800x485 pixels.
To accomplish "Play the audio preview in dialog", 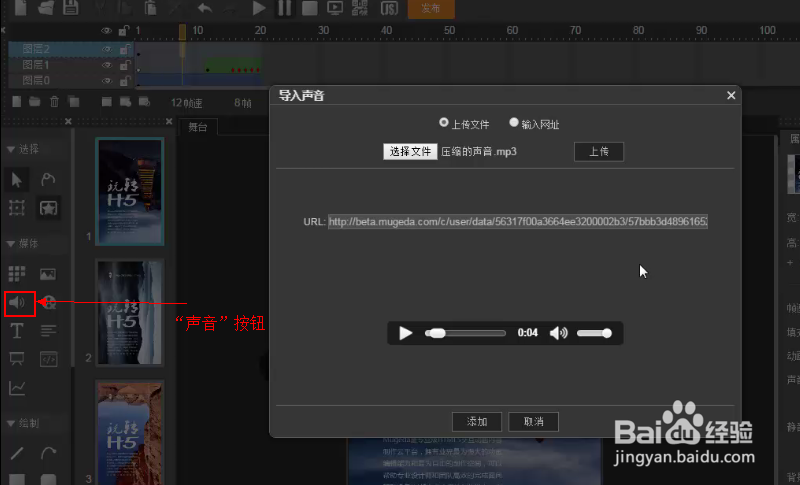I will point(406,333).
